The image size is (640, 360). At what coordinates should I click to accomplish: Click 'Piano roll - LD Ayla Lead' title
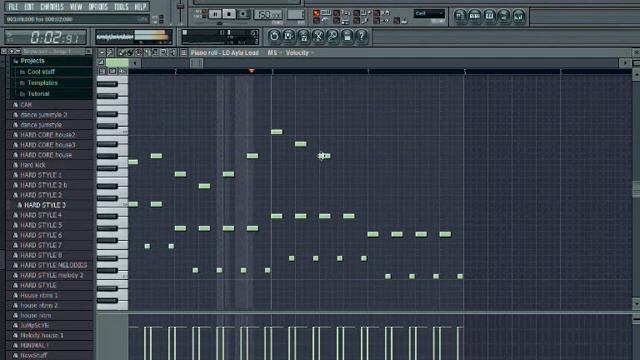[224, 53]
